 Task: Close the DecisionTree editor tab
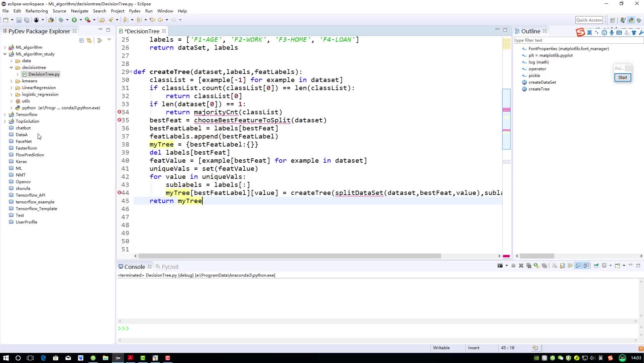[164, 31]
